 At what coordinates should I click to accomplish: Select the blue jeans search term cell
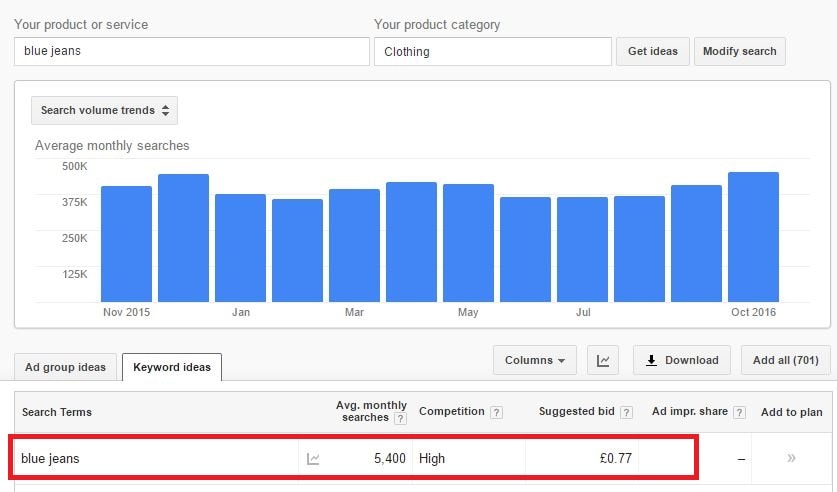[50, 458]
